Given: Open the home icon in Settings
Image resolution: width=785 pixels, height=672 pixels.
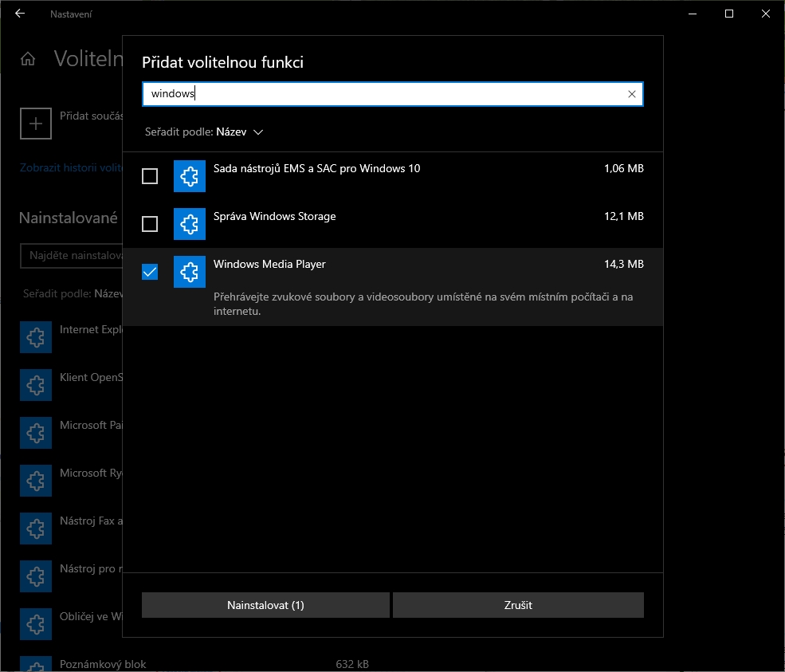Looking at the screenshot, I should (x=28, y=59).
